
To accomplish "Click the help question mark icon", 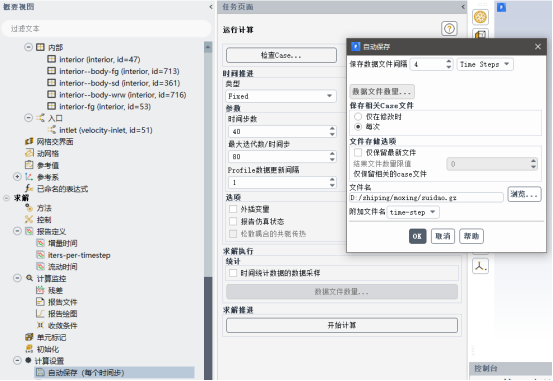I will pyautogui.click(x=449, y=29).
